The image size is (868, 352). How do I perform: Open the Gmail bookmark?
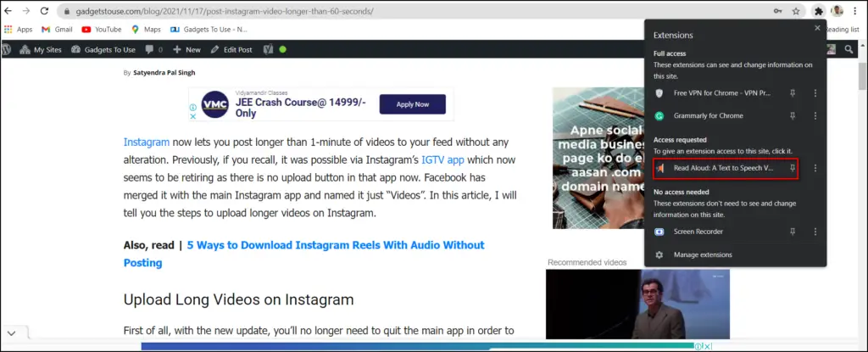[57, 30]
